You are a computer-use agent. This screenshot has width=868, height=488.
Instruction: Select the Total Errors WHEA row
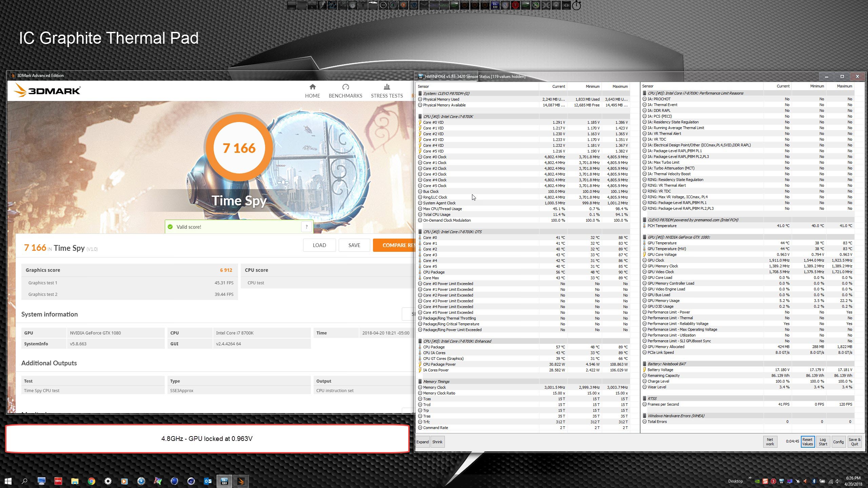(x=748, y=422)
